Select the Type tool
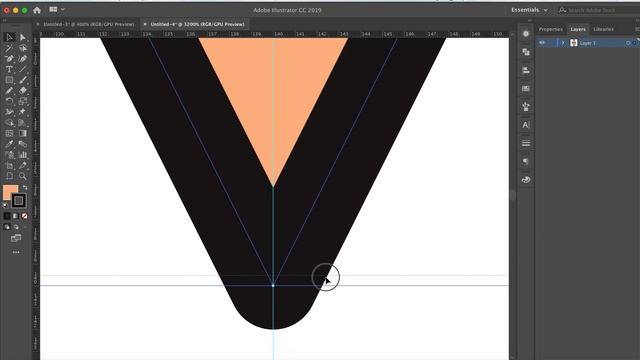The height and width of the screenshot is (360, 640). tap(9, 69)
